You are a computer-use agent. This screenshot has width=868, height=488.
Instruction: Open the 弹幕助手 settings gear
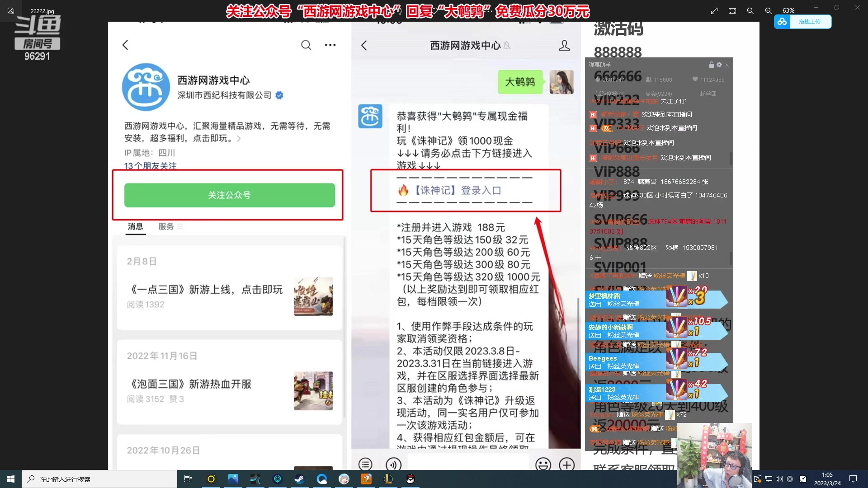click(x=719, y=65)
